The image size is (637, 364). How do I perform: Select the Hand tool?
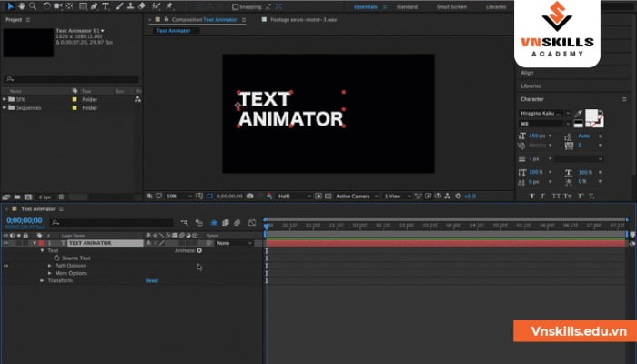click(19, 6)
